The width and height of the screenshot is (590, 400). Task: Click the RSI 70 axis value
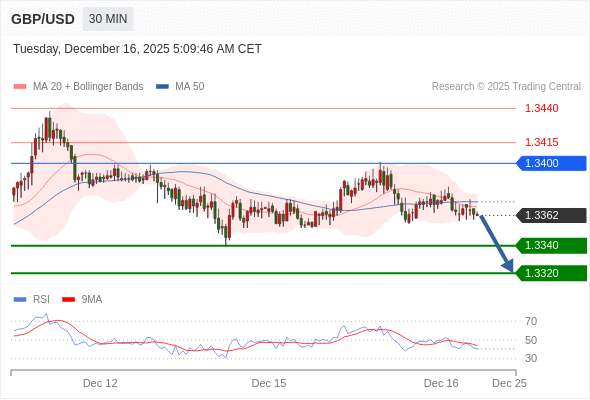531,321
